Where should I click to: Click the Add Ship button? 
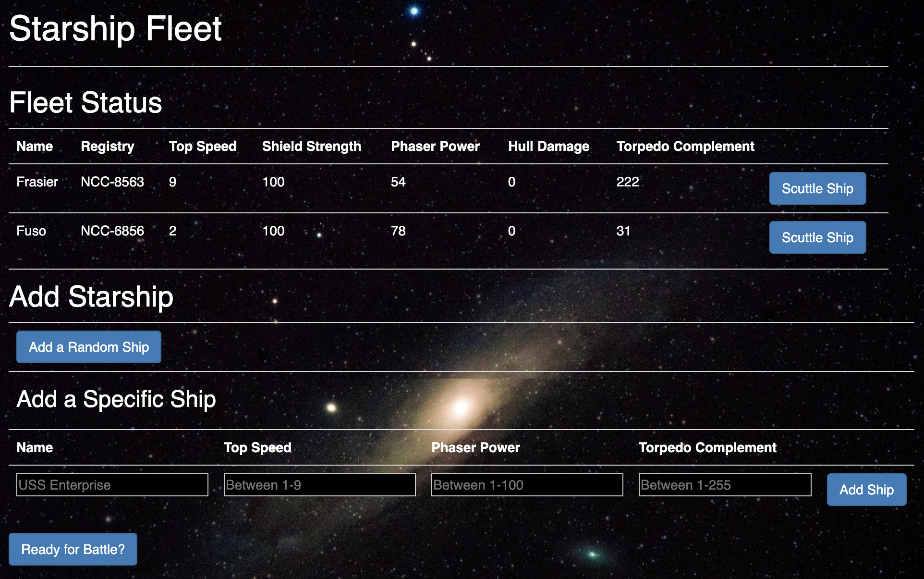click(x=866, y=490)
